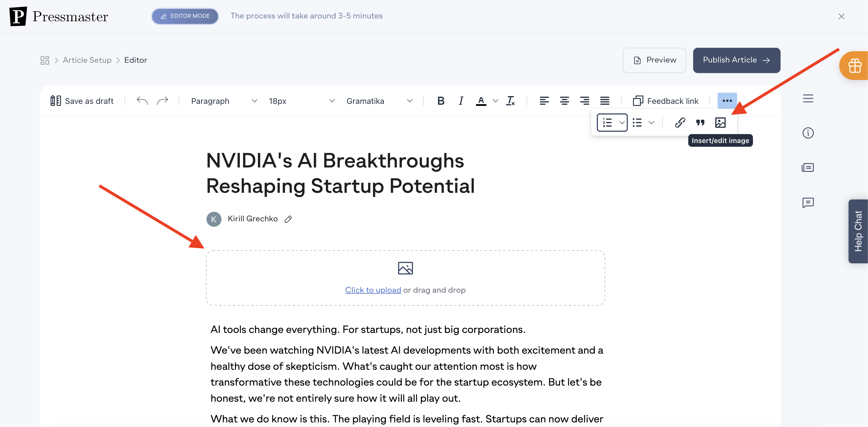Screen dimensions: 868x427
Task: Toggle italic formatting
Action: [x=461, y=101]
